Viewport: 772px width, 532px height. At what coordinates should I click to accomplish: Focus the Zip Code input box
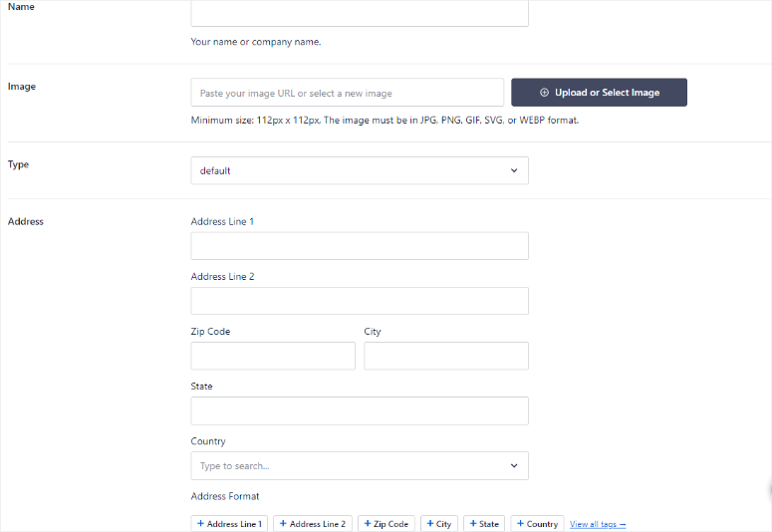273,356
